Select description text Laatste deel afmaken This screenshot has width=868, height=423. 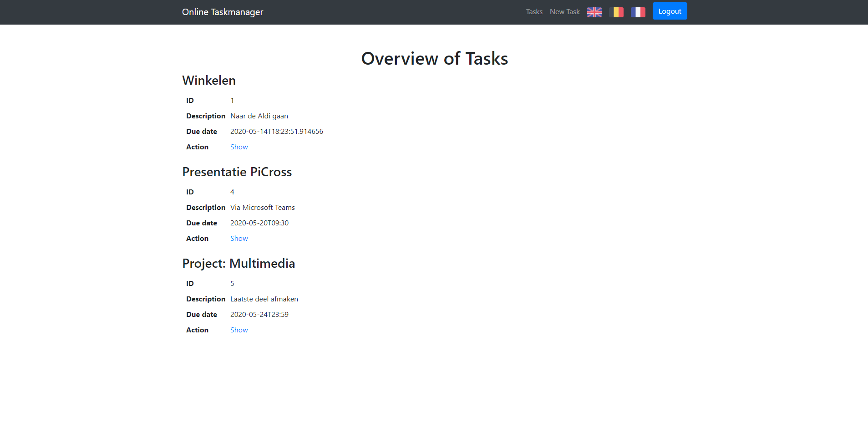coord(264,299)
